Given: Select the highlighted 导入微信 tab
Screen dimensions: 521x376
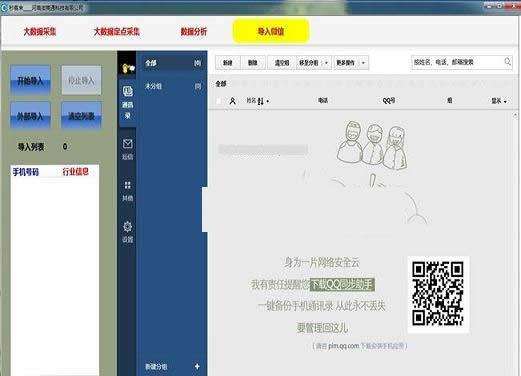Looking at the screenshot, I should click(x=271, y=31).
